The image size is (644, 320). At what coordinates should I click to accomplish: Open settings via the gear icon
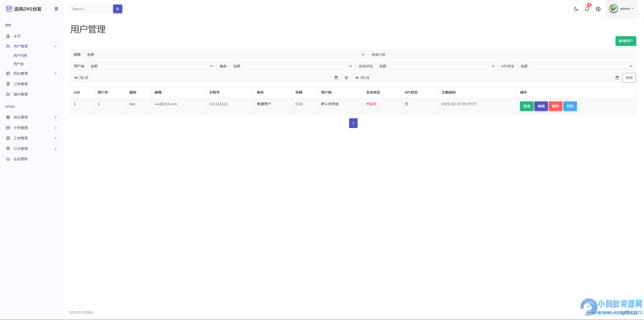coord(598,9)
